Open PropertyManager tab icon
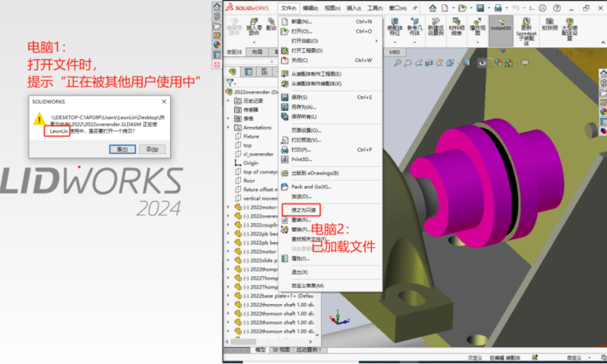The width and height of the screenshot is (607, 364). [x=248, y=71]
